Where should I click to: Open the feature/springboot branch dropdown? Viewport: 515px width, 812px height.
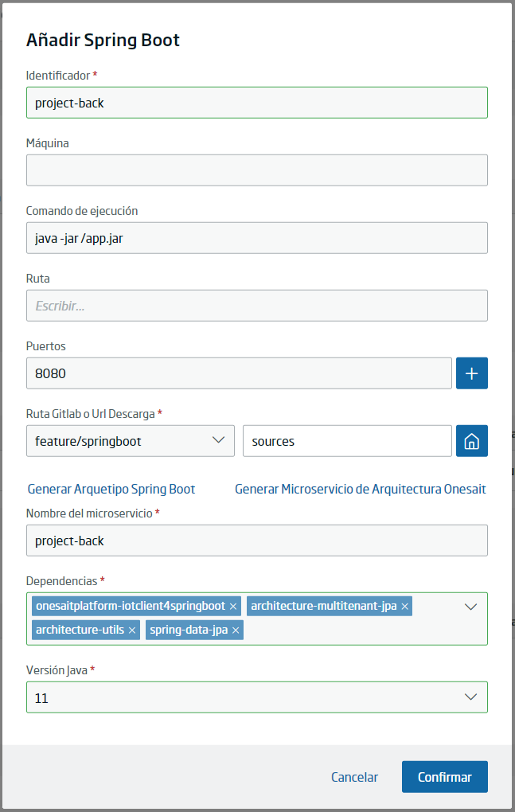point(131,441)
